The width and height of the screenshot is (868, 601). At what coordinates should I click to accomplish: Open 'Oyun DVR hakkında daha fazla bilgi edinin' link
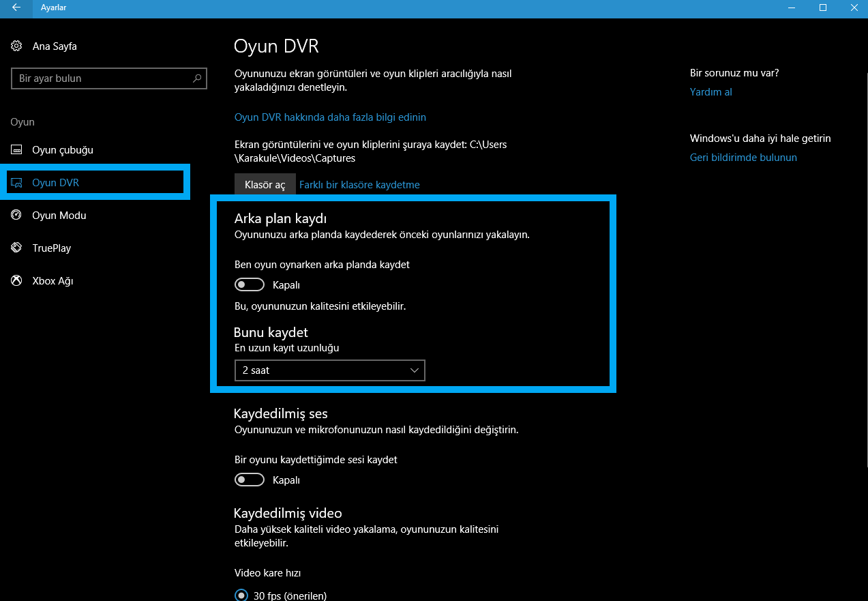(330, 117)
